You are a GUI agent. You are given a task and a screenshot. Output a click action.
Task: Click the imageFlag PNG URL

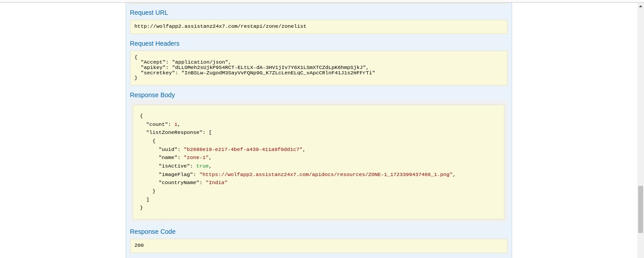[326, 174]
